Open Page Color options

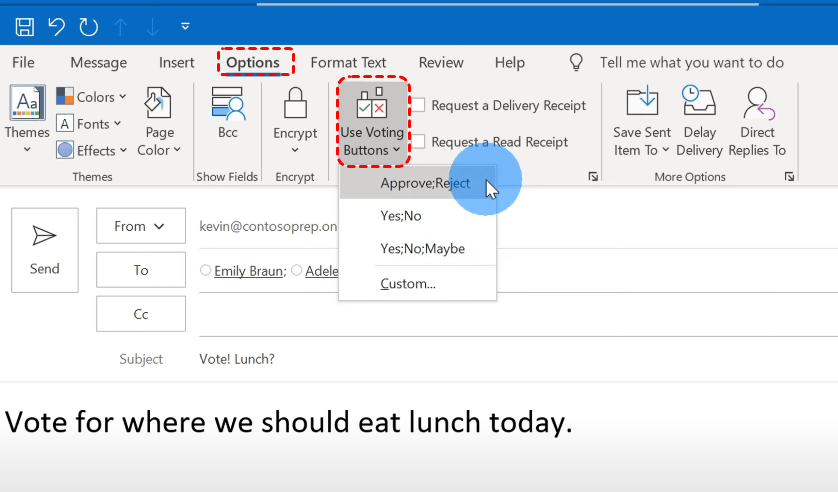(159, 121)
